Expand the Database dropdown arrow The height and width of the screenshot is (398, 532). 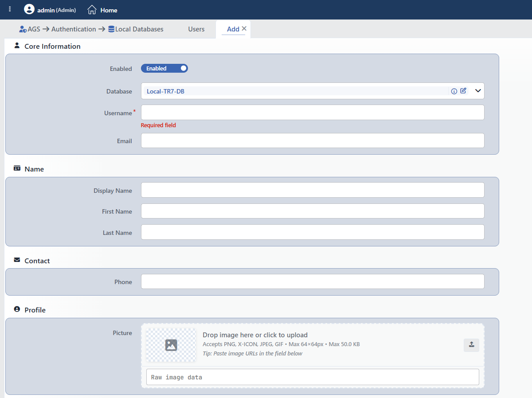coord(478,91)
